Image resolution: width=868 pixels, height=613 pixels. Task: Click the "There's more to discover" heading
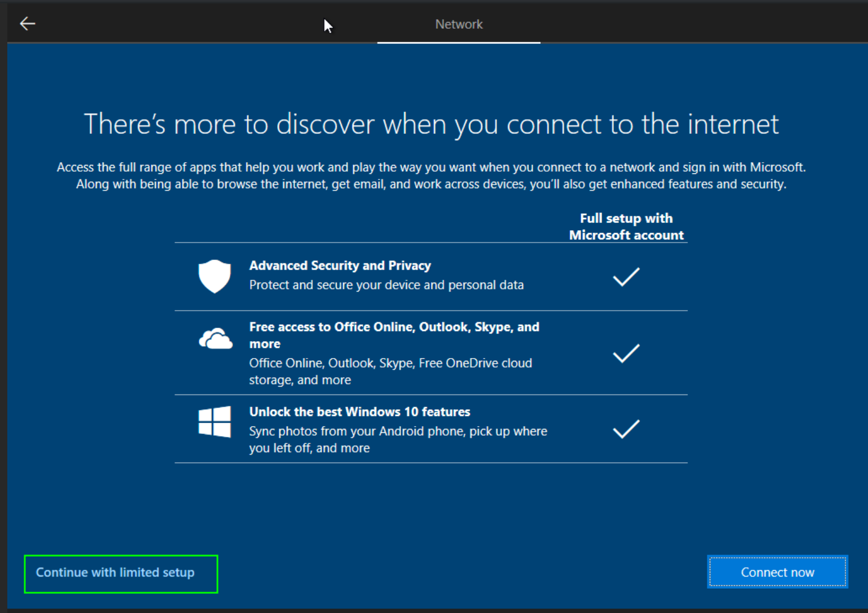431,124
